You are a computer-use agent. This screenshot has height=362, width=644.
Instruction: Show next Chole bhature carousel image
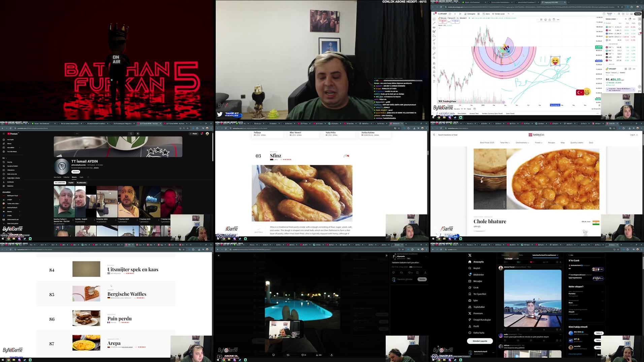(x=591, y=179)
